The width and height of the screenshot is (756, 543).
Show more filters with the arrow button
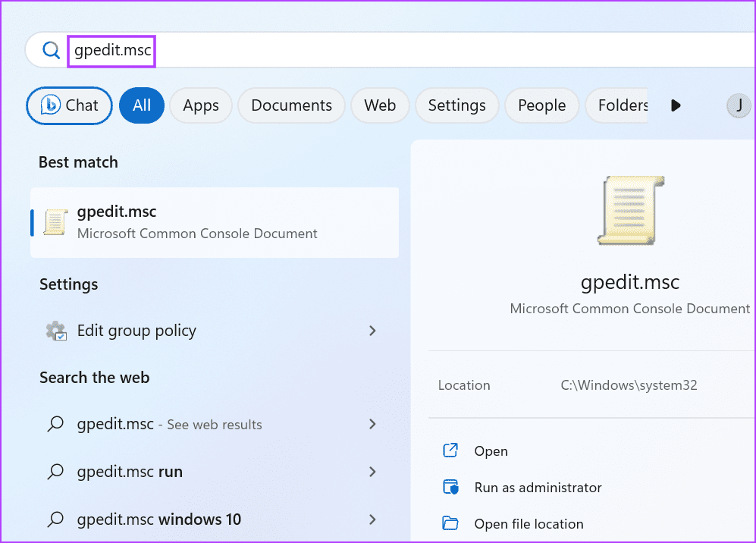(676, 105)
